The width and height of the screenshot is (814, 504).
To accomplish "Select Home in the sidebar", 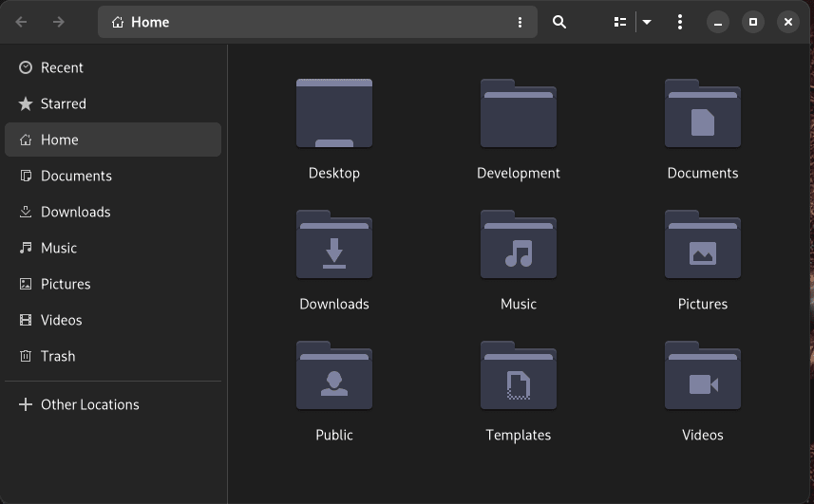I will (x=113, y=140).
